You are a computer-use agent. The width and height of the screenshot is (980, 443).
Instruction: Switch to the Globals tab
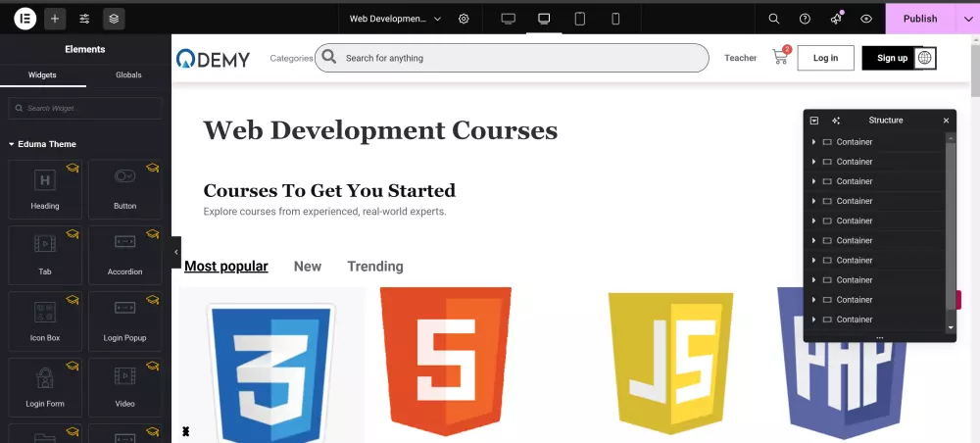coord(128,75)
